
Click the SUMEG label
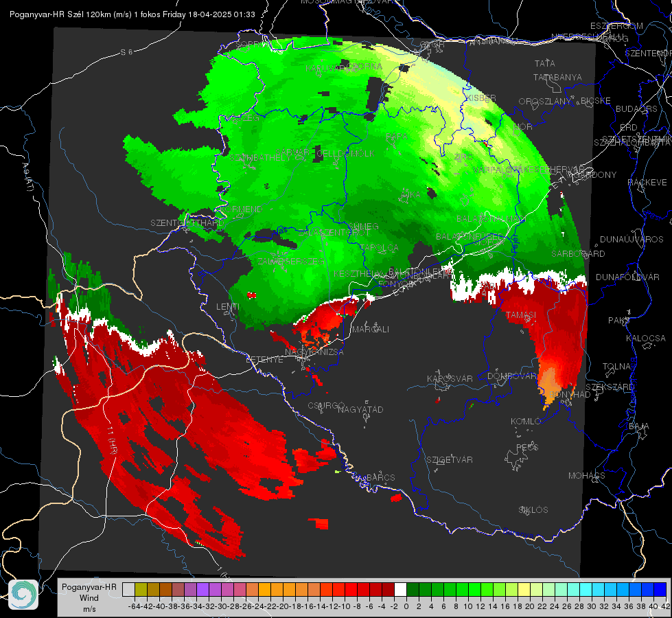(362, 227)
